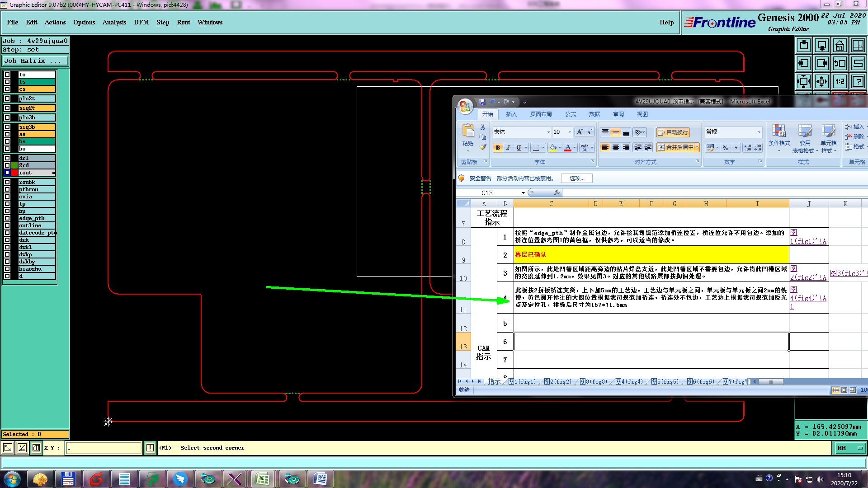
Task: Click the XY grid view icon
Action: (x=858, y=45)
